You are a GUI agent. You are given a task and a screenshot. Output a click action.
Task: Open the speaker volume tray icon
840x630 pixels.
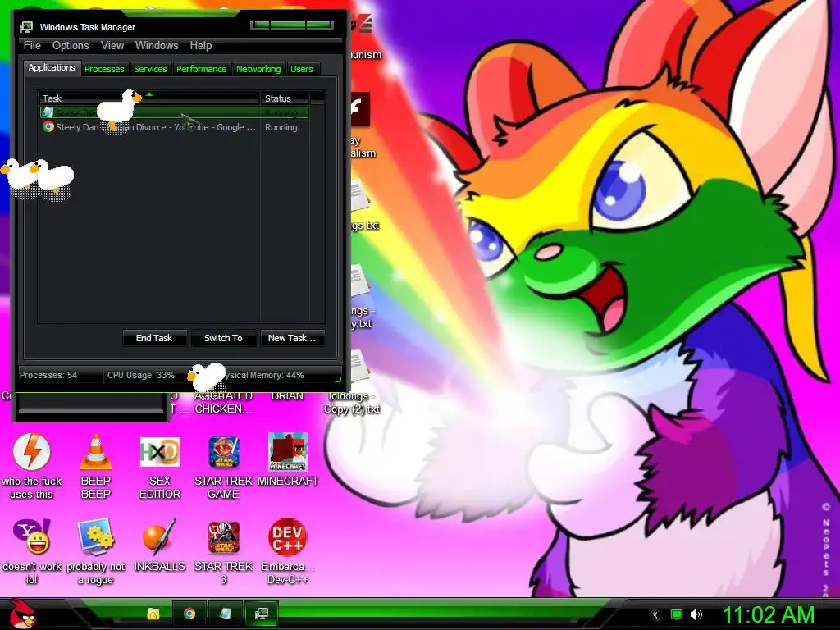tap(696, 614)
